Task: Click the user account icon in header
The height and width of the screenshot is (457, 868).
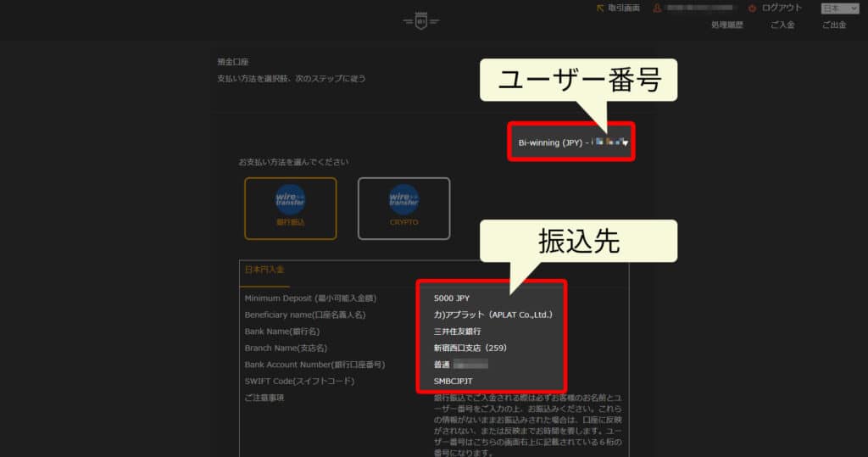Action: pyautogui.click(x=657, y=8)
